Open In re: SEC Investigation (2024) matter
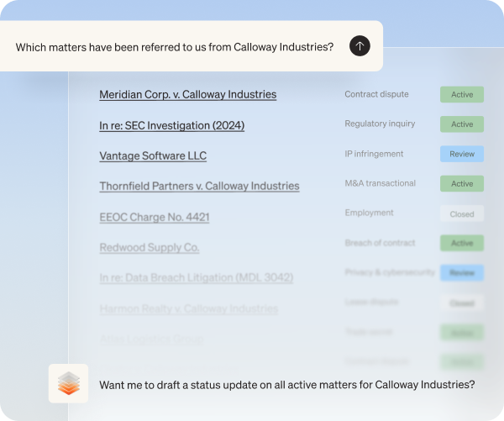Viewport: 504px width, 421px height. click(171, 125)
